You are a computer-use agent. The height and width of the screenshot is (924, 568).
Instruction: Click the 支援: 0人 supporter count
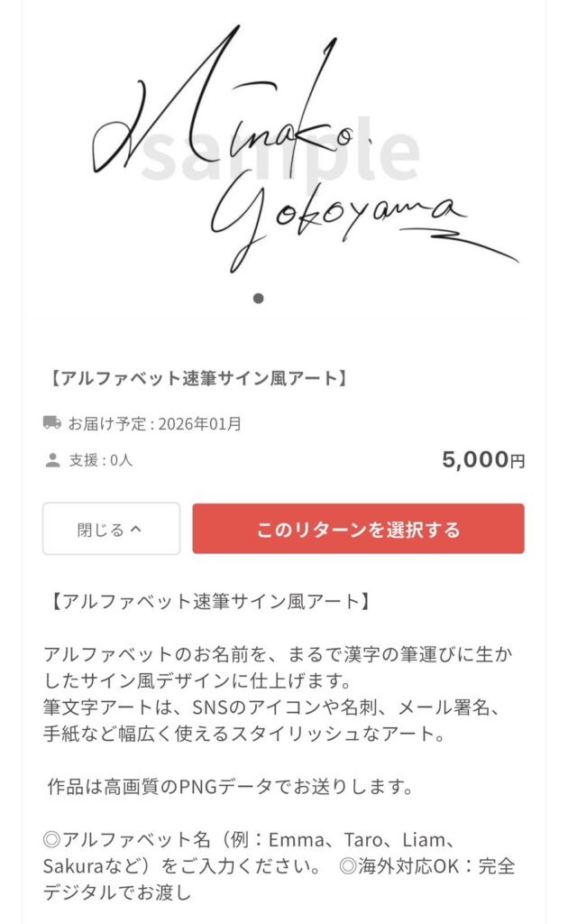point(101,460)
